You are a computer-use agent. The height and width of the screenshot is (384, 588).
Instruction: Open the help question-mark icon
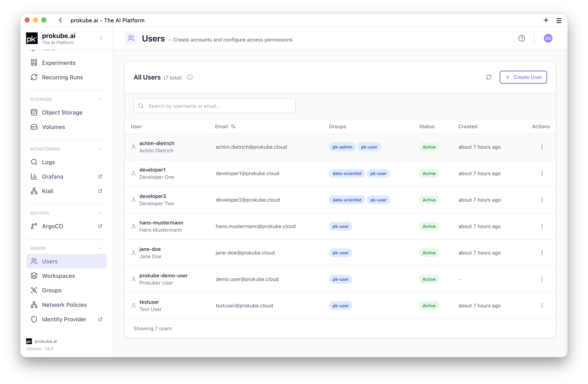pyautogui.click(x=522, y=38)
